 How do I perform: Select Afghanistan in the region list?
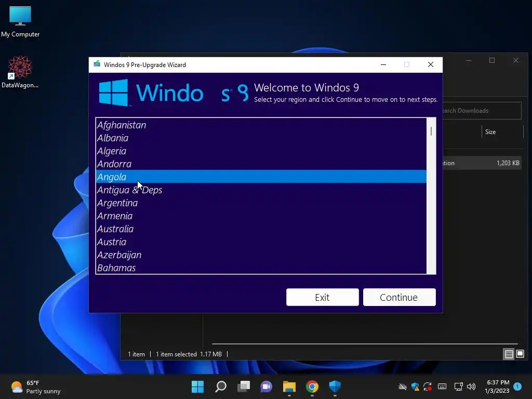click(261, 125)
